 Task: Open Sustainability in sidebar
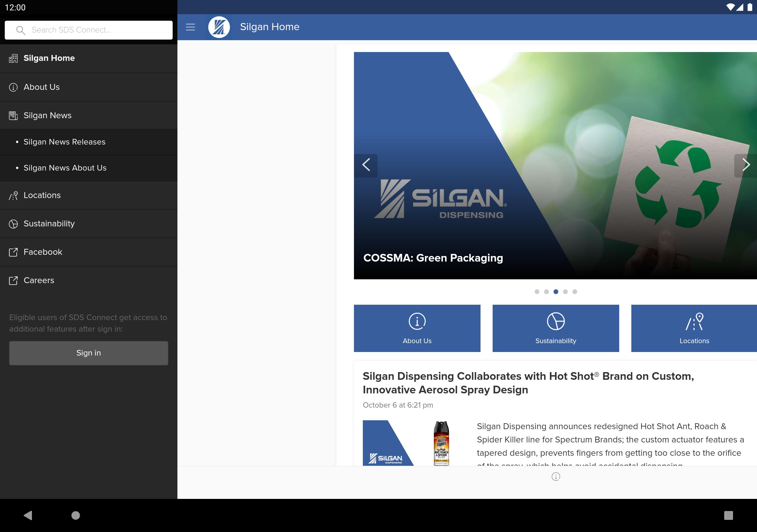point(89,224)
